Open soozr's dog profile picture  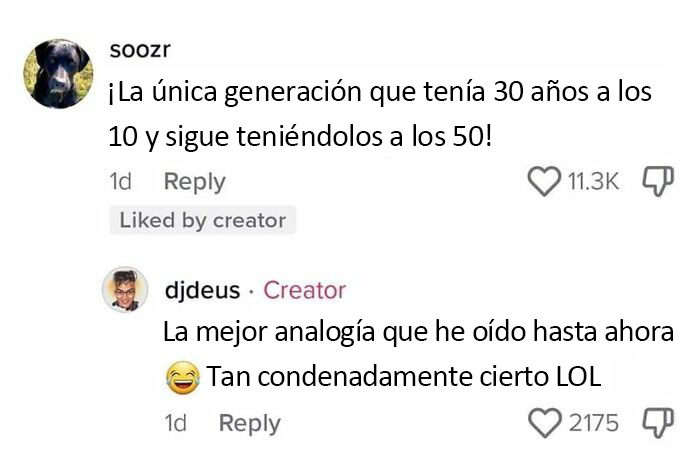58,73
